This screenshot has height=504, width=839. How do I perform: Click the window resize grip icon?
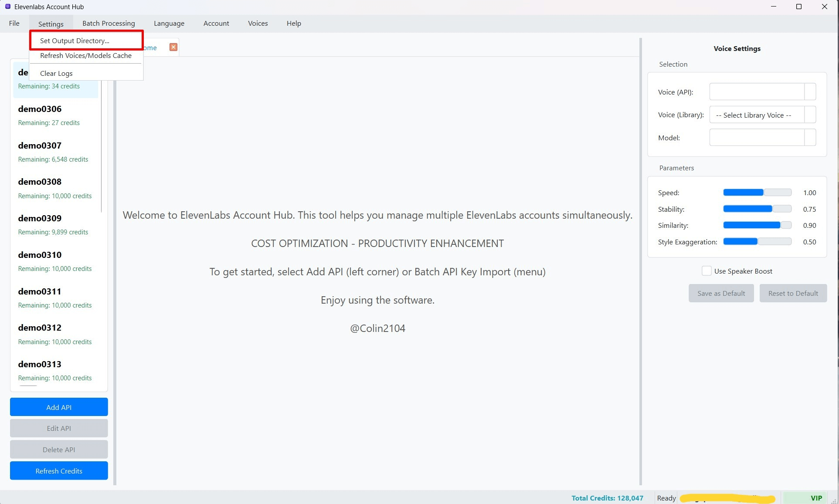834,501
